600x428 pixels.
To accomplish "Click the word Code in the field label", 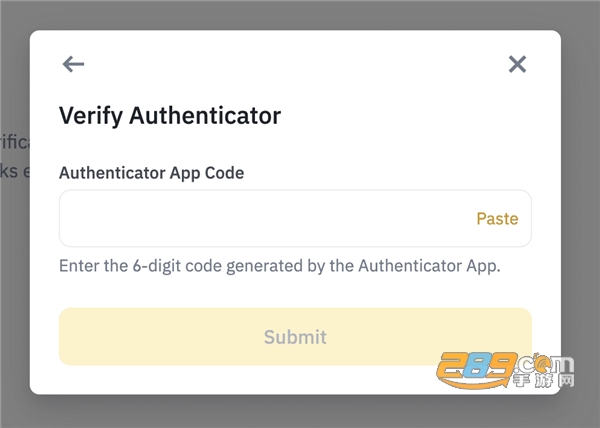I will (225, 173).
